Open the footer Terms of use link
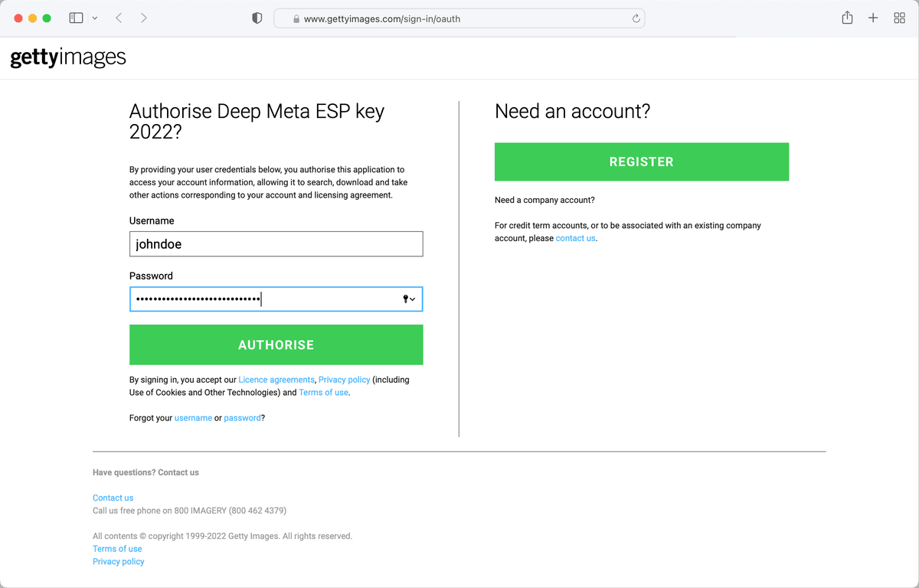Viewport: 919px width, 588px height. (x=117, y=549)
